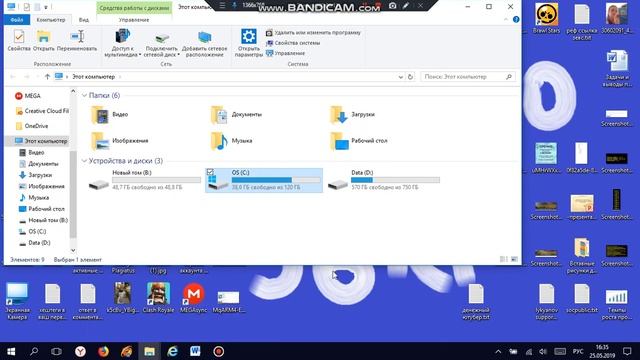The height and width of the screenshot is (360, 640).
Task: Click navigation pane scroll down arrow
Action: pos(73,250)
